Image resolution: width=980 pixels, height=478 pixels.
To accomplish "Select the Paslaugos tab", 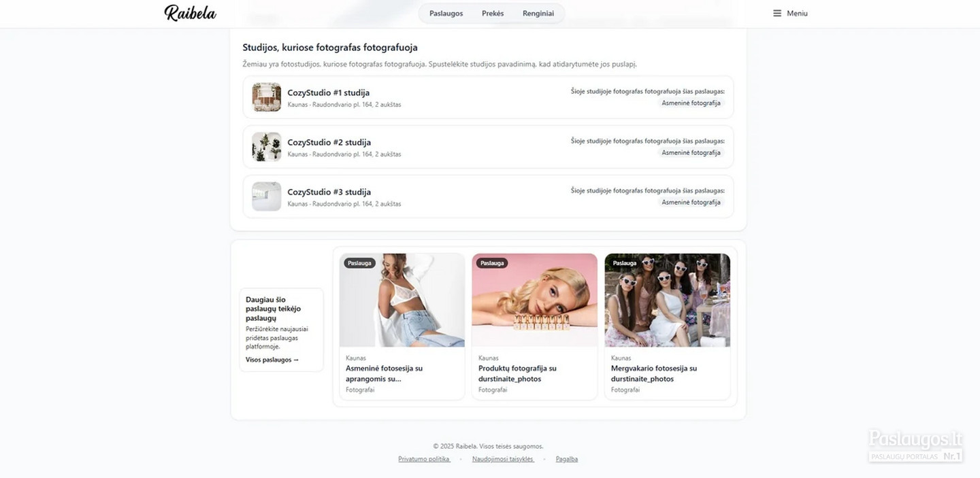I will (446, 14).
